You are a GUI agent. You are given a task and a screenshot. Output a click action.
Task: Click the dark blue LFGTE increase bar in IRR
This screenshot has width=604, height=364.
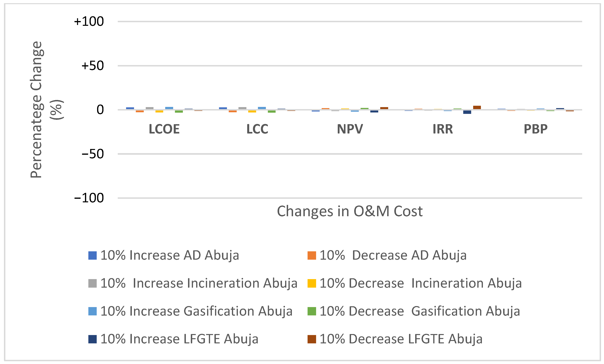(x=467, y=112)
